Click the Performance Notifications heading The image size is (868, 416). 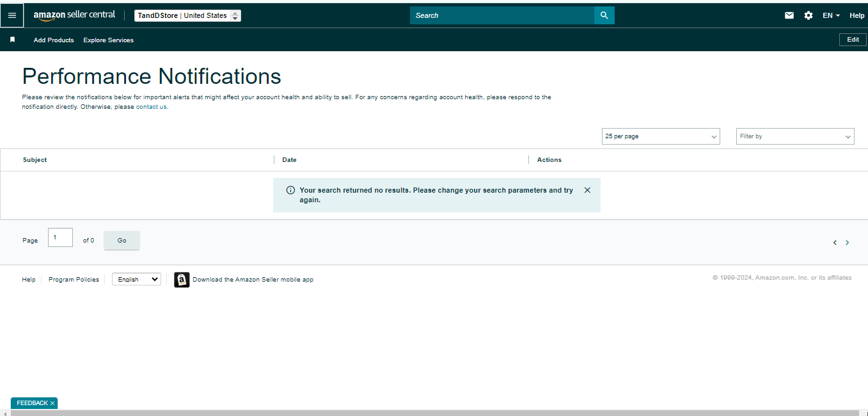click(x=152, y=76)
